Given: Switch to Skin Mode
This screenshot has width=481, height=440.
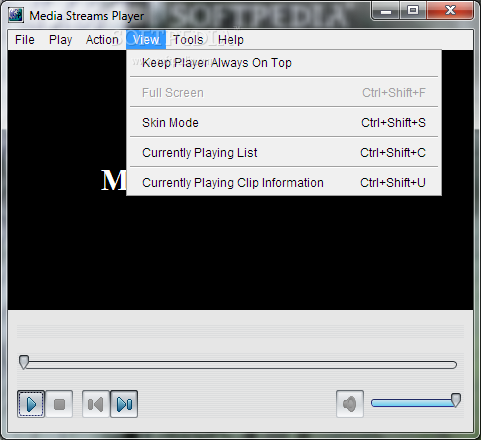Looking at the screenshot, I should pyautogui.click(x=284, y=123).
